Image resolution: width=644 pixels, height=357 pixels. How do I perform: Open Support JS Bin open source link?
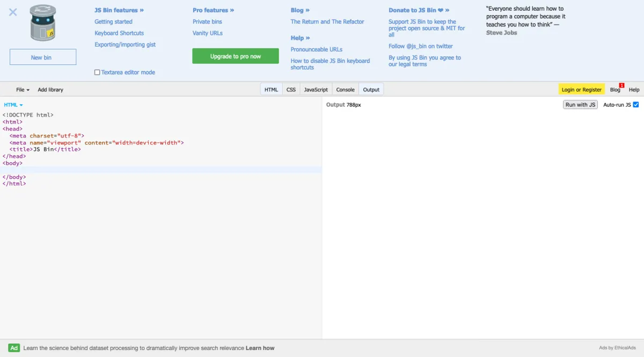point(427,28)
